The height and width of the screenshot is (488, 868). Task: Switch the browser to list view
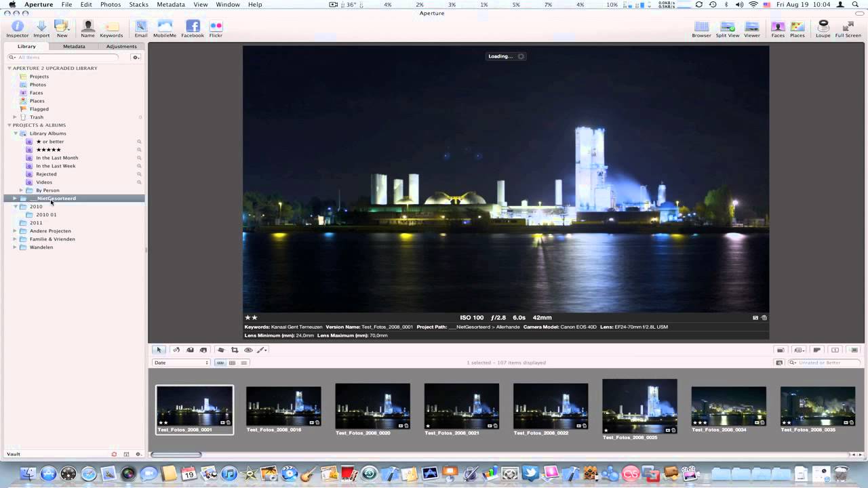(244, 363)
